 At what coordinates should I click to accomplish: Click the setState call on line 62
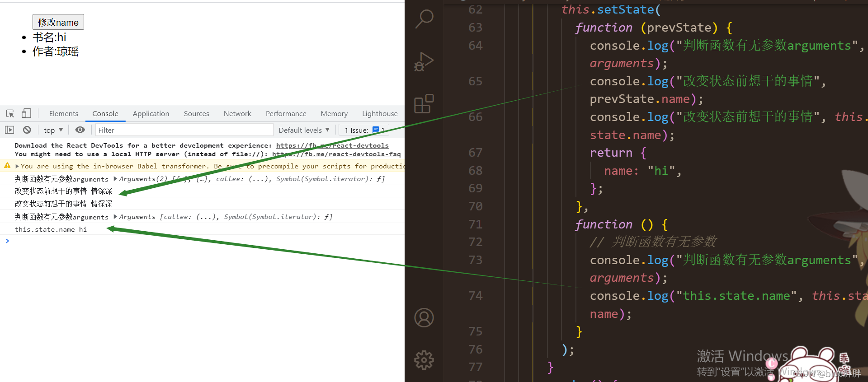click(626, 9)
